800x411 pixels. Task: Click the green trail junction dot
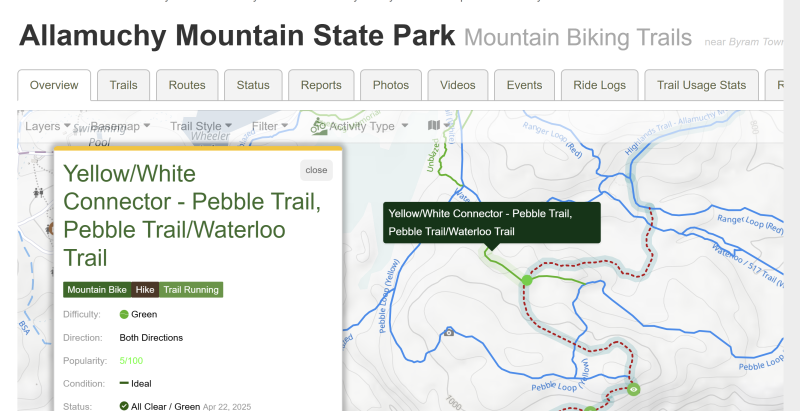coord(527,280)
